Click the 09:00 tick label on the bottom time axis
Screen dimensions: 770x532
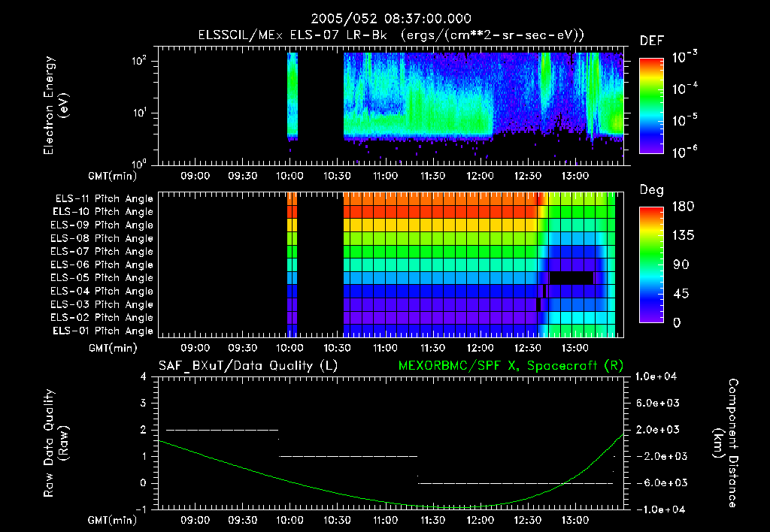[x=195, y=520]
